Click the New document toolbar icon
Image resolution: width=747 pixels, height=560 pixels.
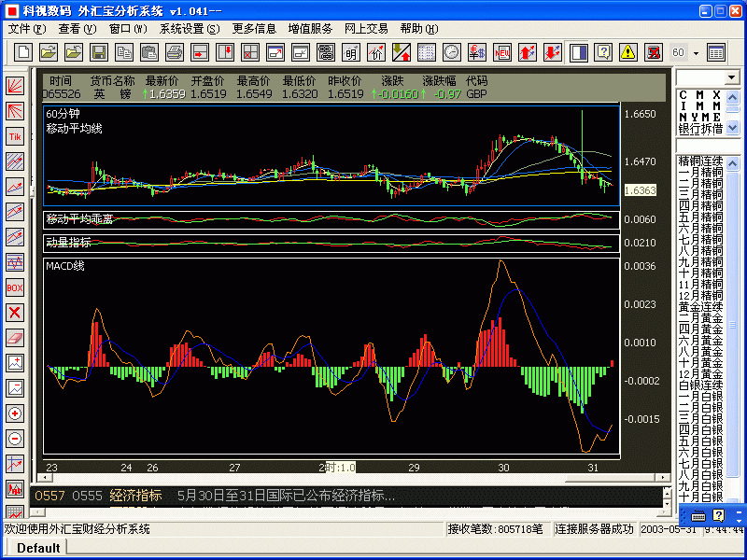click(x=23, y=52)
